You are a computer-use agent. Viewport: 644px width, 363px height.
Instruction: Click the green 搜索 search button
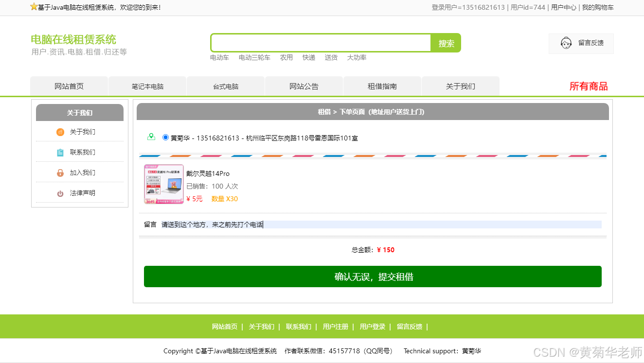[x=445, y=43]
